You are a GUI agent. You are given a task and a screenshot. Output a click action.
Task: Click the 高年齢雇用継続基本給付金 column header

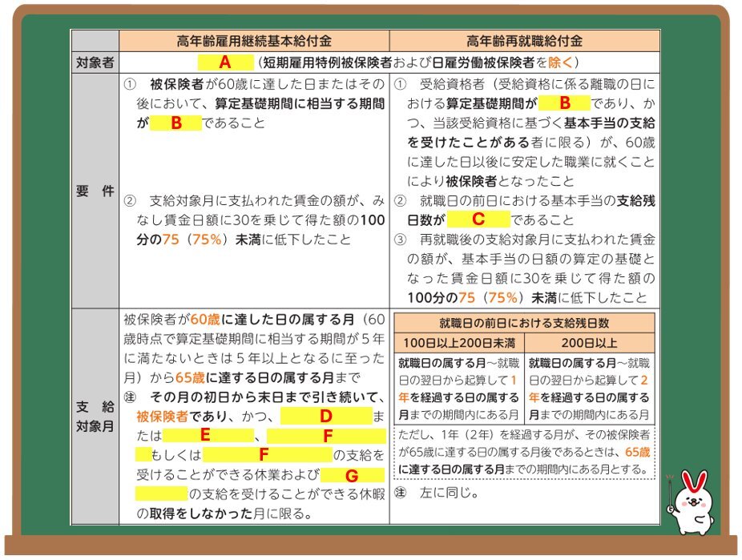pyautogui.click(x=254, y=41)
